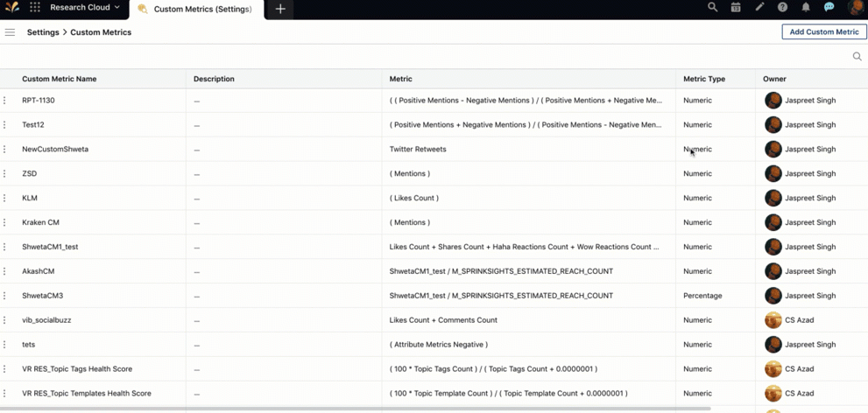Open the notifications bell icon
Image resolution: width=868 pixels, height=413 pixels.
point(806,7)
